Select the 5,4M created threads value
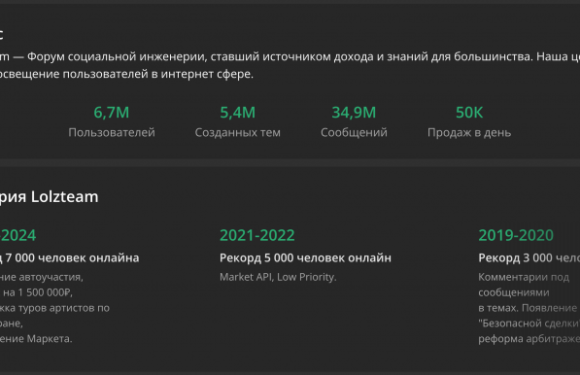Viewport: 580px width, 375px height. pyautogui.click(x=237, y=112)
